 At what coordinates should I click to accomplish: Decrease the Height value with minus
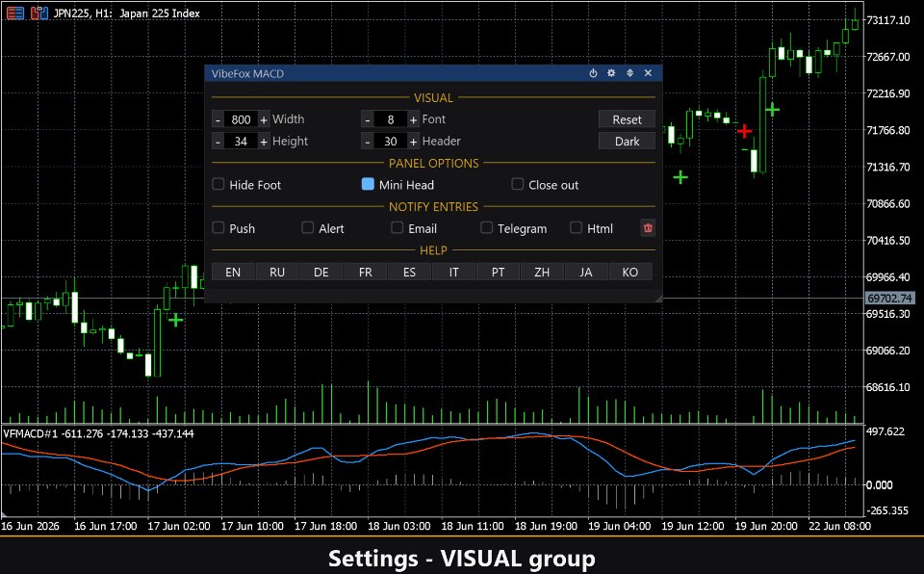tap(218, 142)
